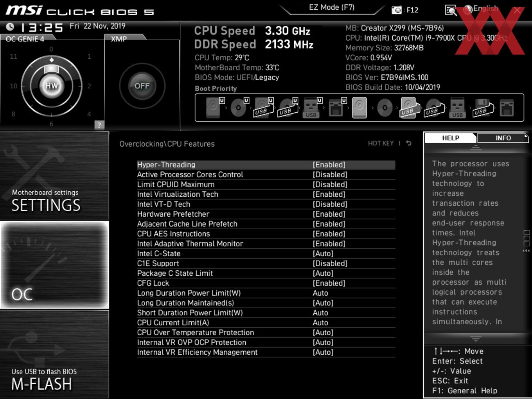Toggle CPU AES Instructions setting

[266, 234]
